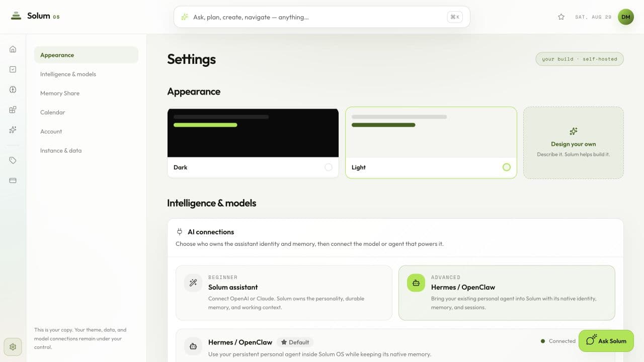Screen dimensions: 644x362
Task: Click the sparkle icon in Design your own
Action: tap(574, 131)
